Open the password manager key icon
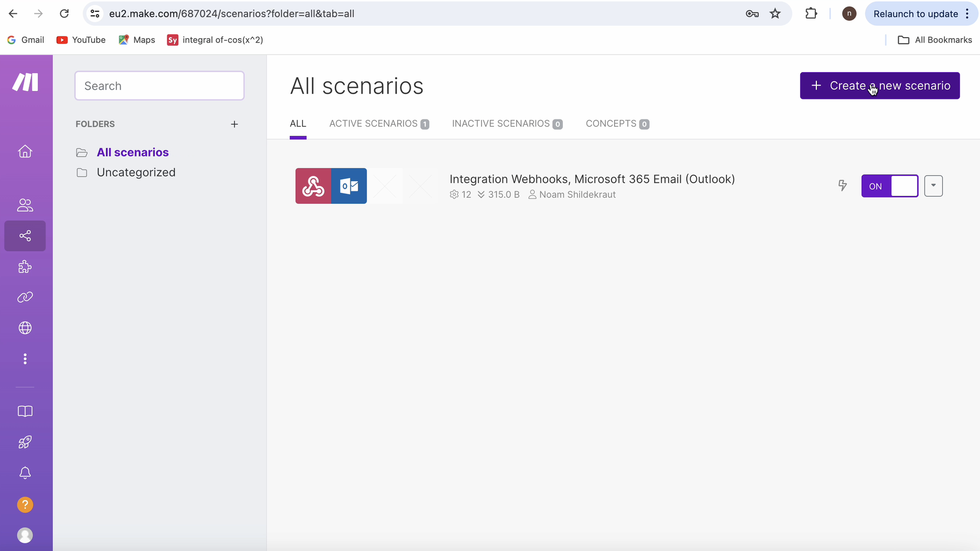The height and width of the screenshot is (551, 980). (x=752, y=14)
